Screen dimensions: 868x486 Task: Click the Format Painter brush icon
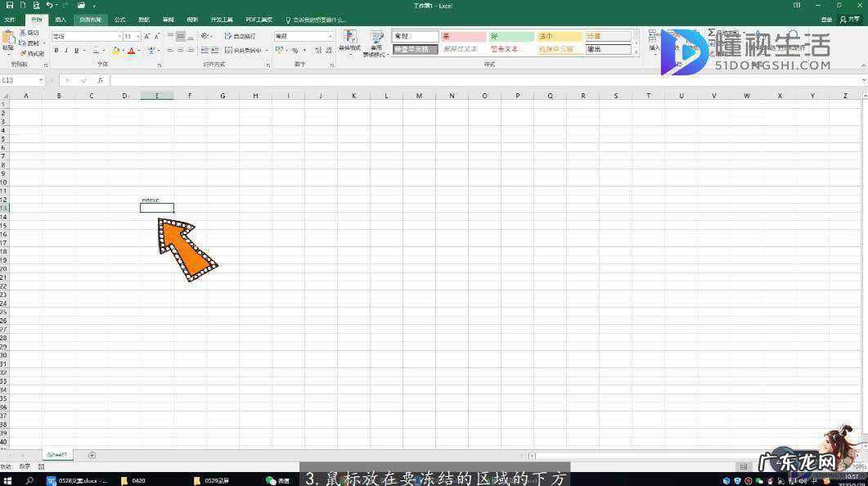[23, 53]
